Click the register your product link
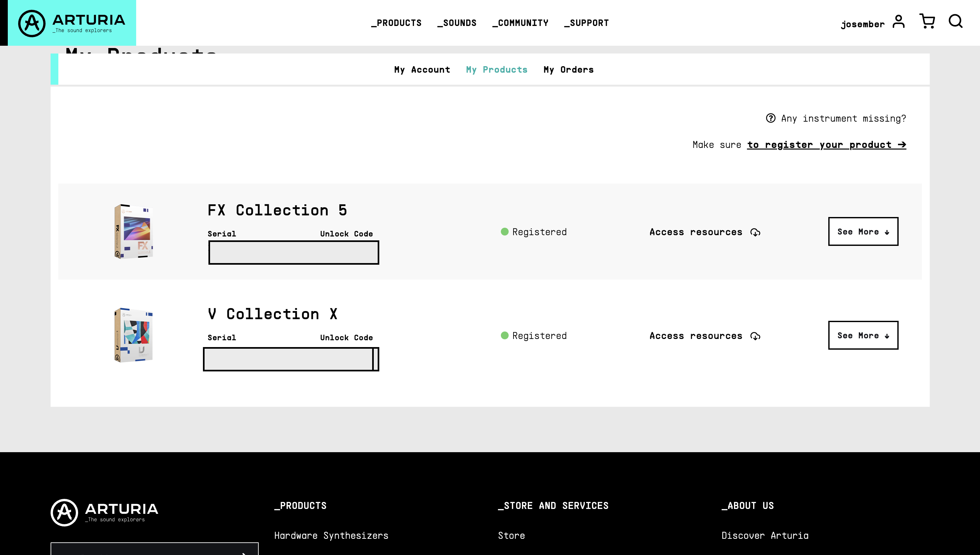This screenshot has width=980, height=555. 827,144
